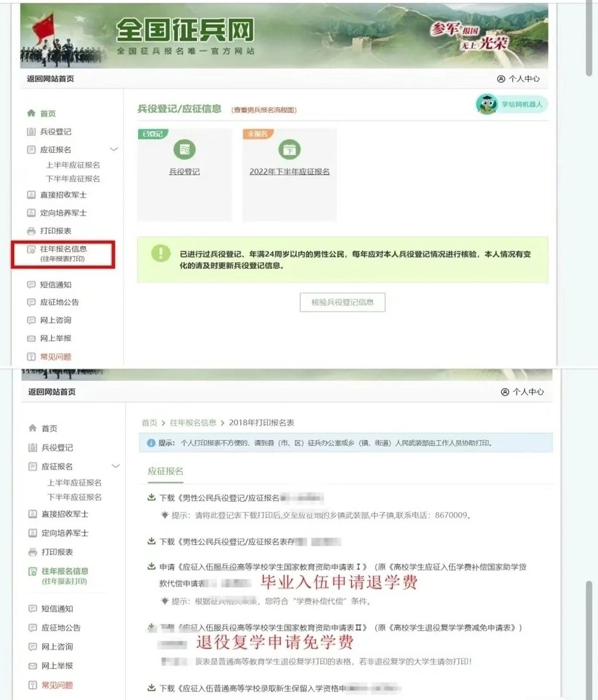Click the home icon beside 首页 in lower sidebar
The height and width of the screenshot is (700, 598).
[x=33, y=428]
